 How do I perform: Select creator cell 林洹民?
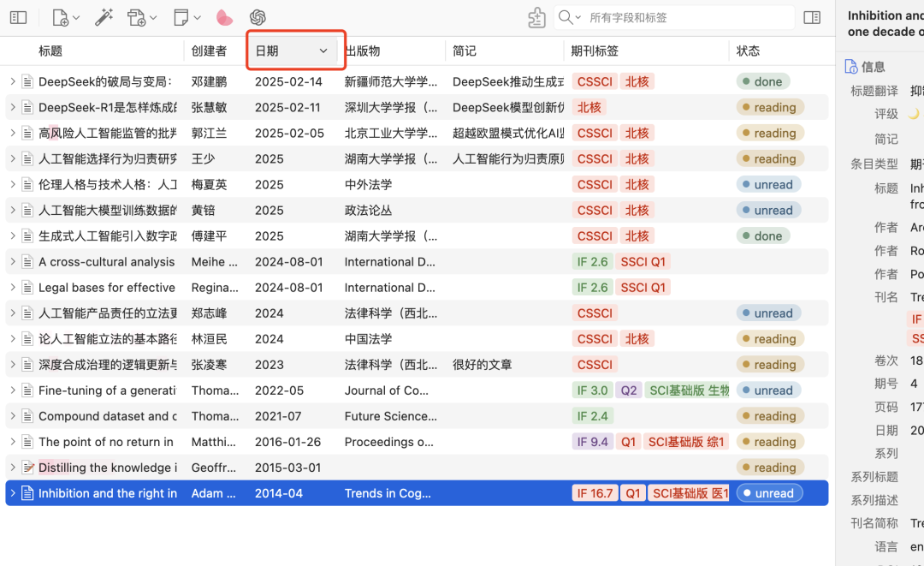click(x=209, y=339)
